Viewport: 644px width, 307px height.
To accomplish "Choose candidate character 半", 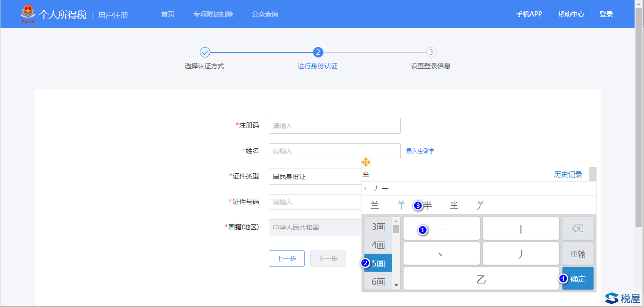I will point(428,205).
